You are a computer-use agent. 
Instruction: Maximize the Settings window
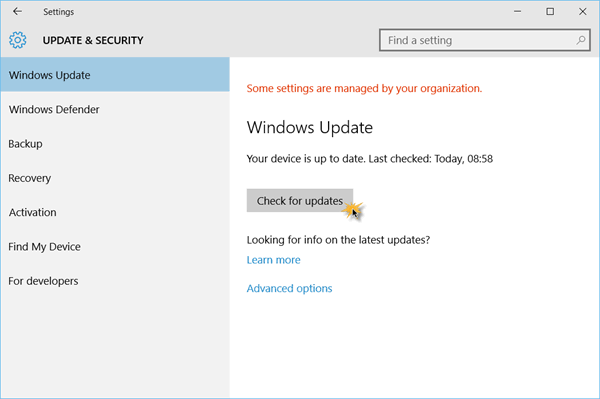pos(550,11)
